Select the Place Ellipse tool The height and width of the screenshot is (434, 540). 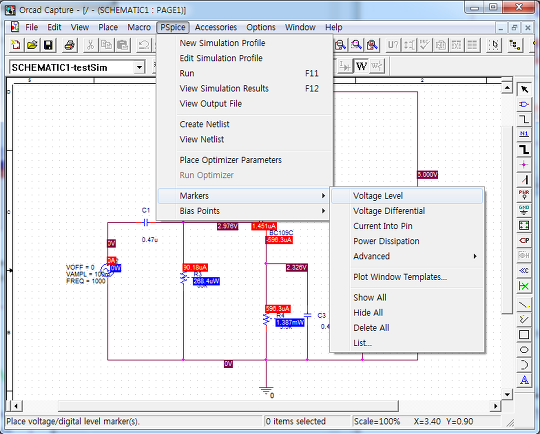[524, 350]
